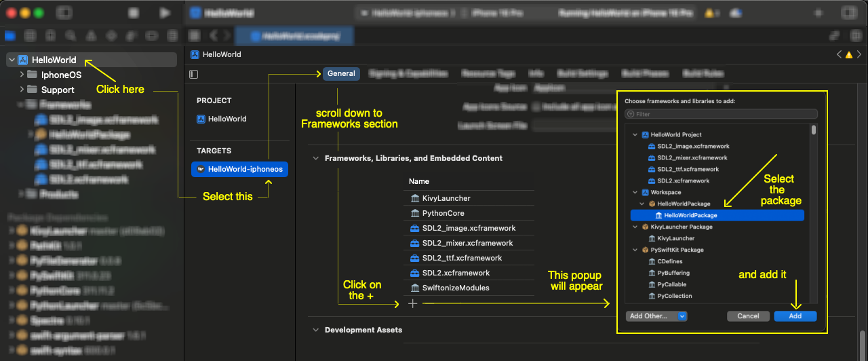Click the Add button in the popup
The width and height of the screenshot is (868, 361).
coord(795,316)
